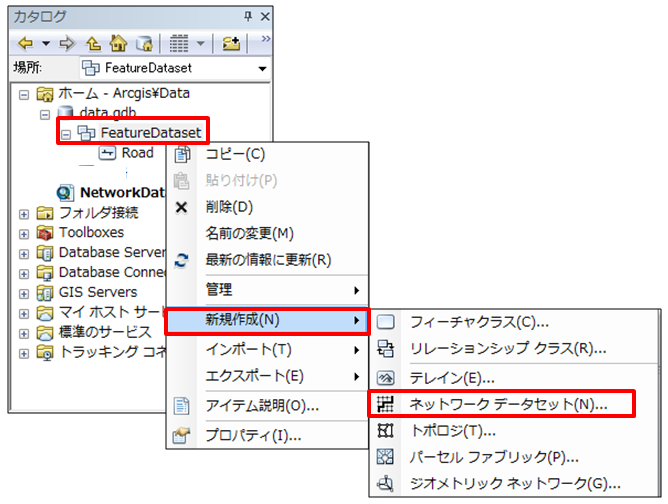
Task: Click 削除(D) to delete the item
Action: [x=229, y=207]
